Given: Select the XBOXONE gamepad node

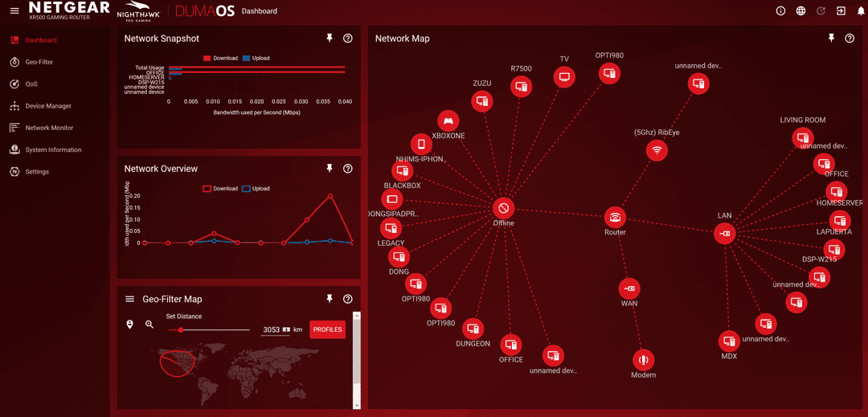Looking at the screenshot, I should pyautogui.click(x=448, y=121).
